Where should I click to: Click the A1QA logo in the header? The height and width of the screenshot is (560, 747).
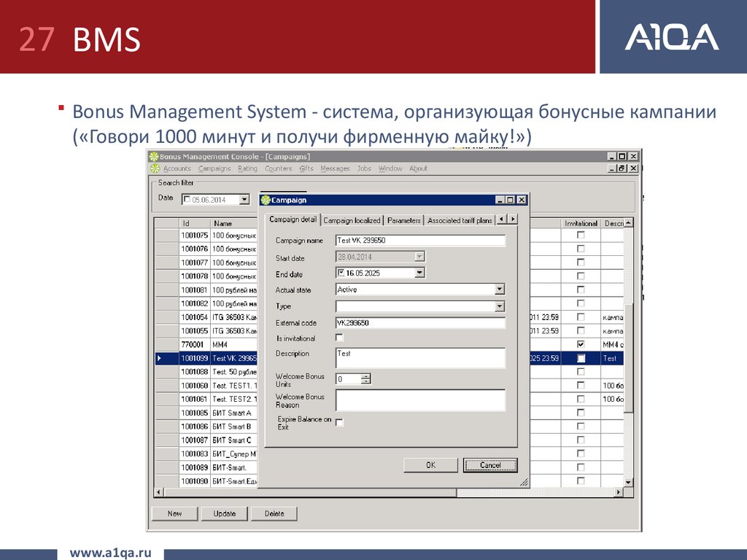pyautogui.click(x=671, y=37)
